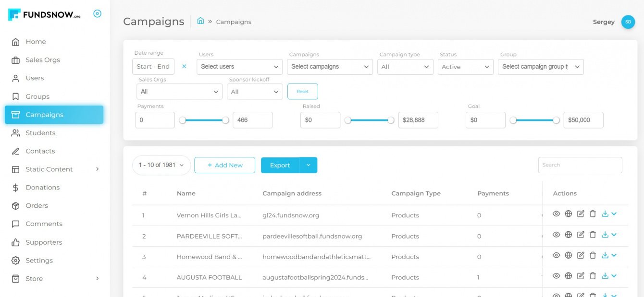Open the Status Active dropdown

465,67
